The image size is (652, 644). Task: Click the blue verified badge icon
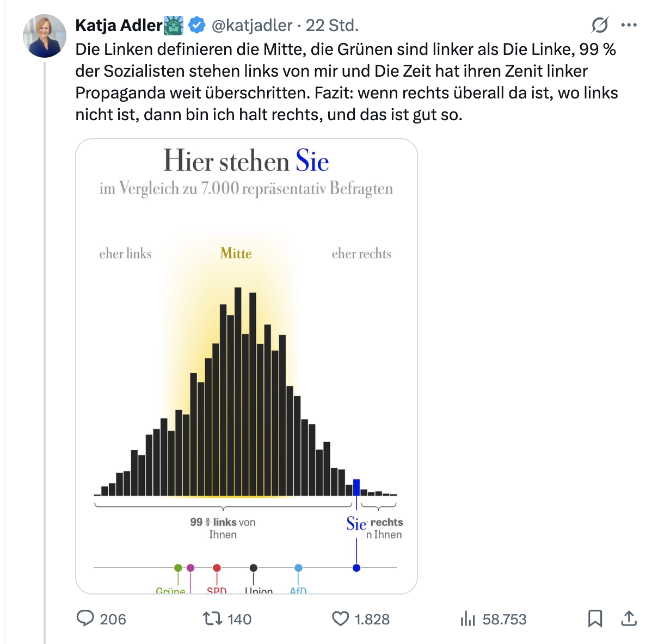click(197, 25)
